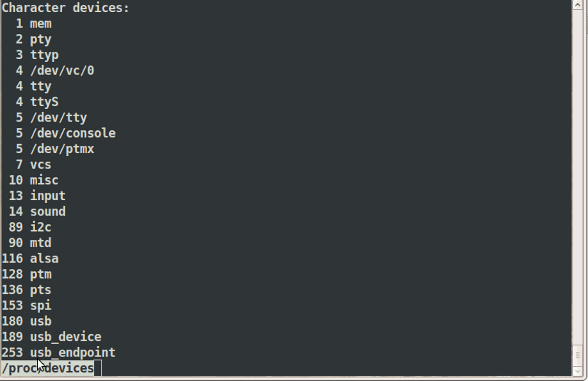The image size is (588, 381).
Task: Select the 'mem' device entry
Action: pos(40,23)
